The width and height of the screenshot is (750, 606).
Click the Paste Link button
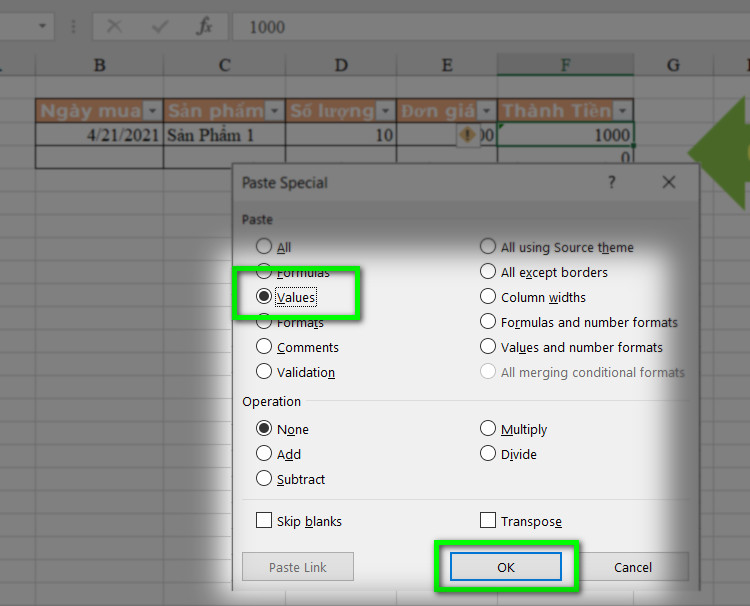[x=298, y=567]
